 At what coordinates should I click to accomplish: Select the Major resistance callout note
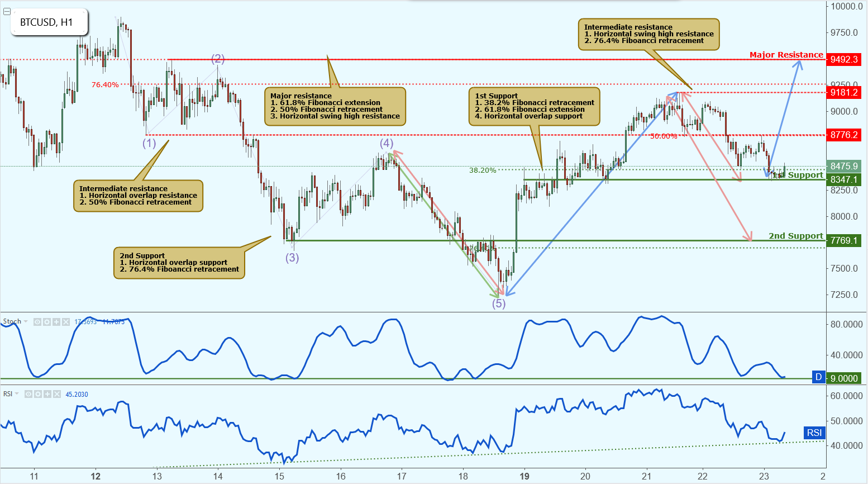click(335, 106)
